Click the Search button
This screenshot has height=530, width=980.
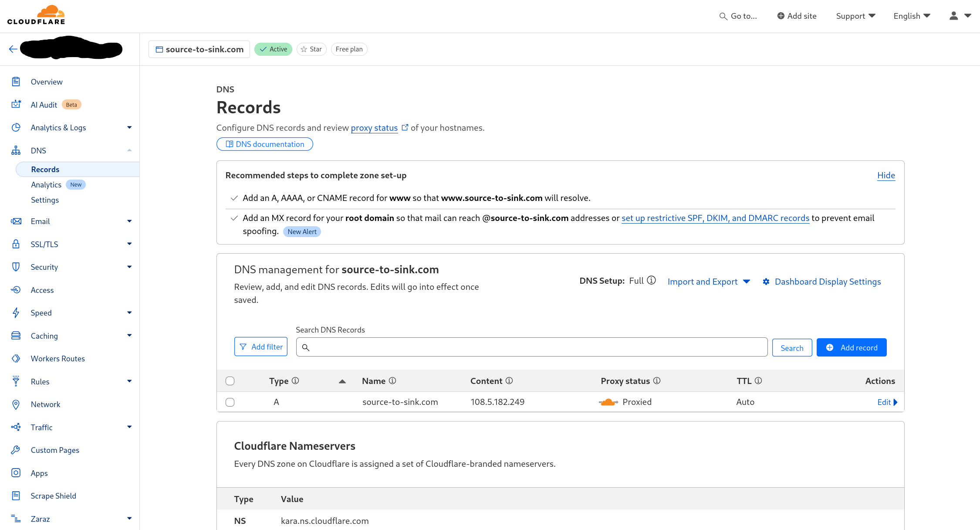[792, 348]
